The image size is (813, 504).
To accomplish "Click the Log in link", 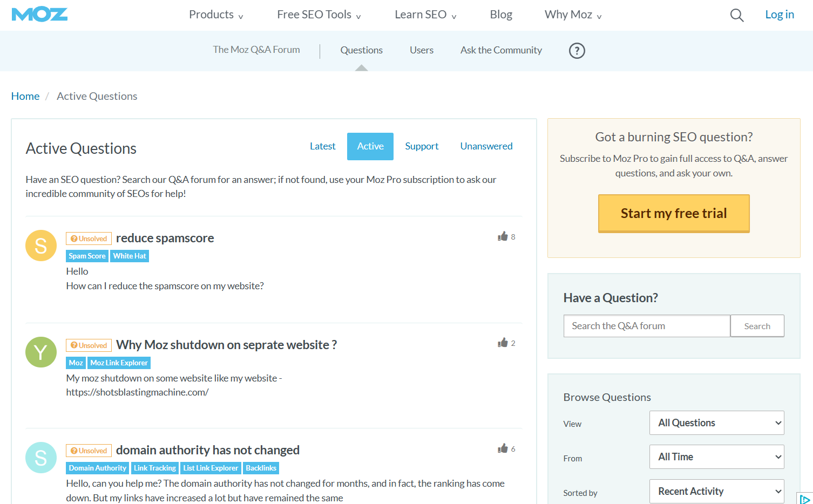I will coord(779,15).
